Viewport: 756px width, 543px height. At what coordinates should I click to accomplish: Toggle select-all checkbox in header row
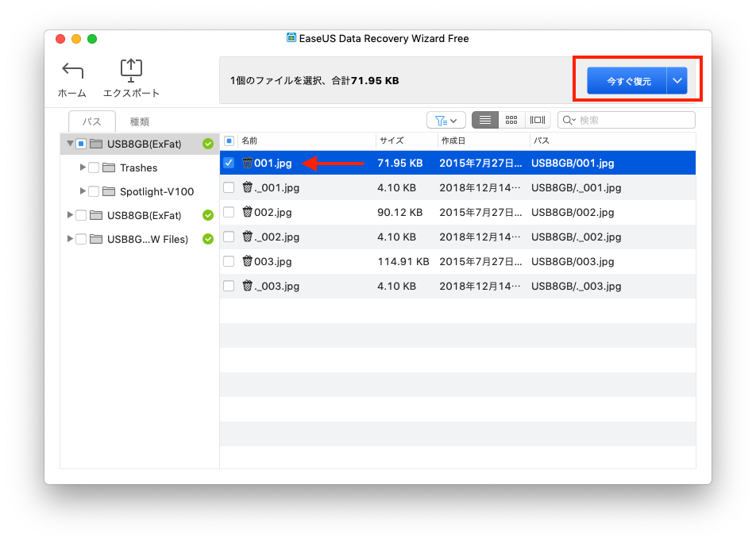click(229, 141)
